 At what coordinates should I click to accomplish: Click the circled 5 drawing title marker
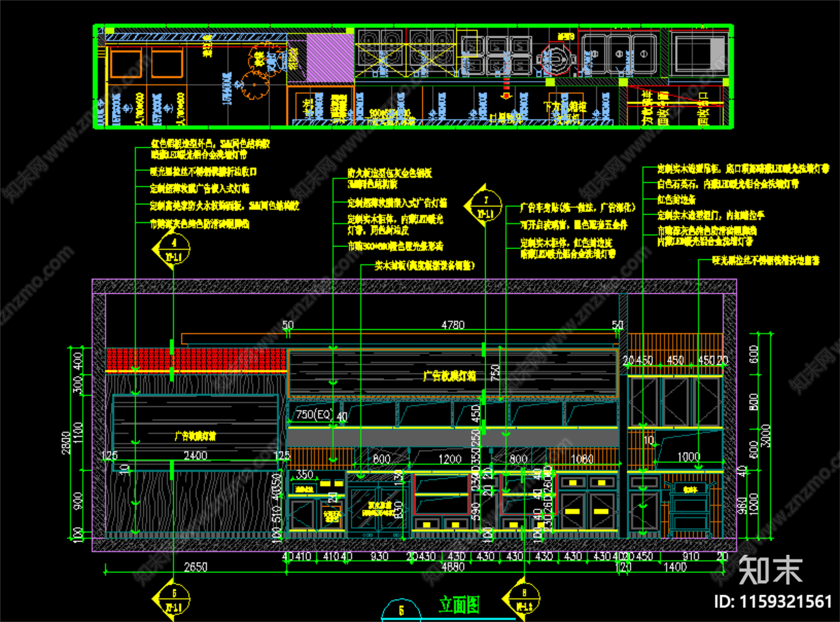pyautogui.click(x=401, y=610)
